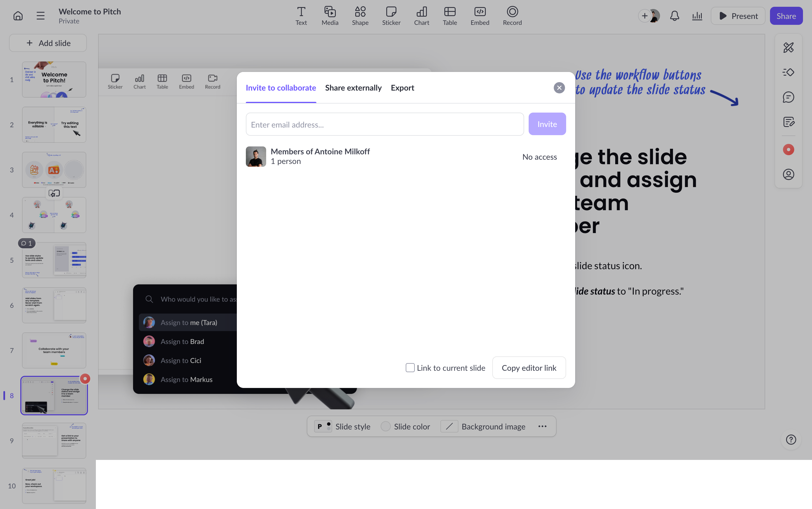The image size is (812, 509).
Task: Select slide 1 Welcome to Pitch thumbnail
Action: [54, 80]
